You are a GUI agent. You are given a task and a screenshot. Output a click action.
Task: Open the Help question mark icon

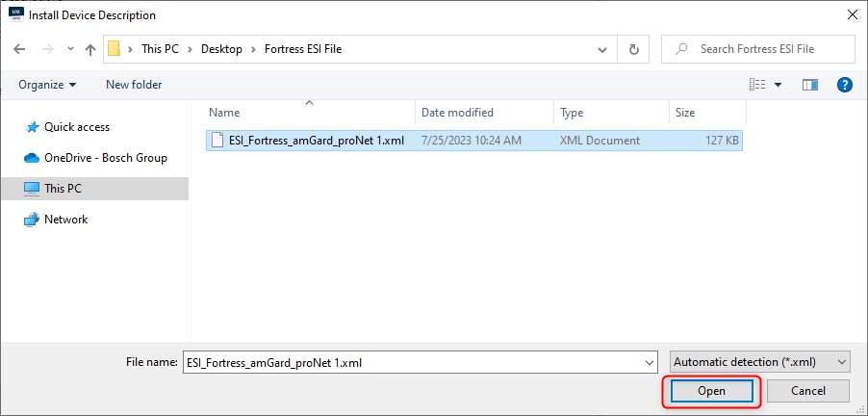tap(844, 85)
